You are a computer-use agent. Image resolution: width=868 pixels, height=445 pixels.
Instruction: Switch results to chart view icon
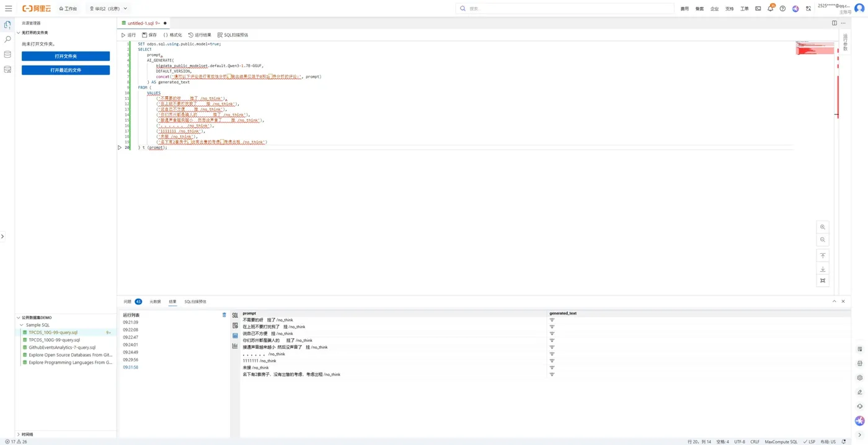tap(235, 346)
